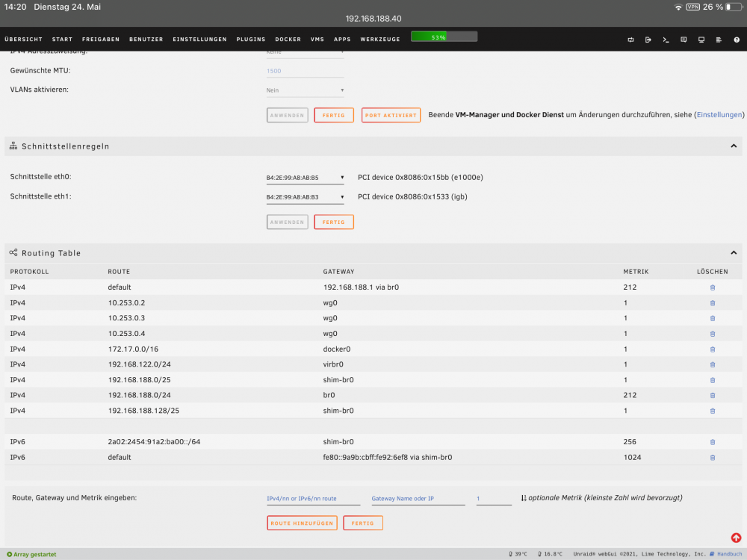Collapse the Schnittstellenregeln section
Screen dimensions: 747x560
point(734,146)
